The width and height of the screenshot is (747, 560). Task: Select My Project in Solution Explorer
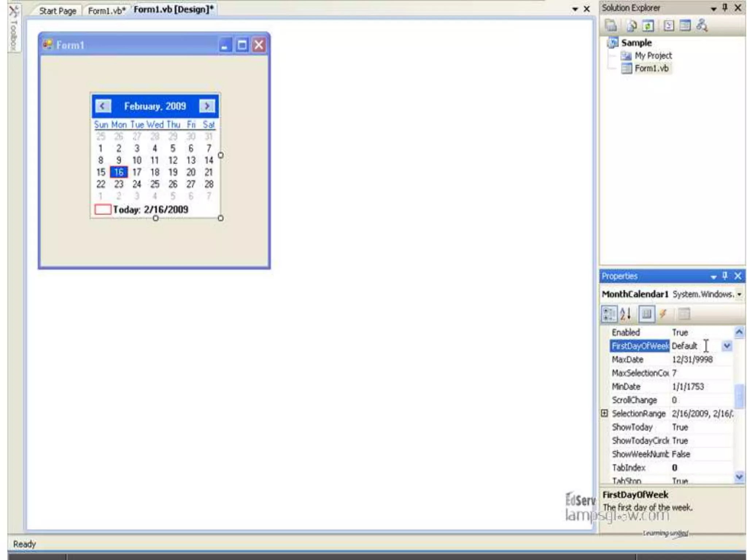click(653, 55)
